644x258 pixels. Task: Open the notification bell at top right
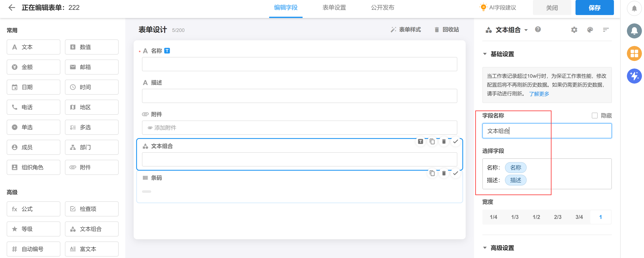(x=634, y=9)
